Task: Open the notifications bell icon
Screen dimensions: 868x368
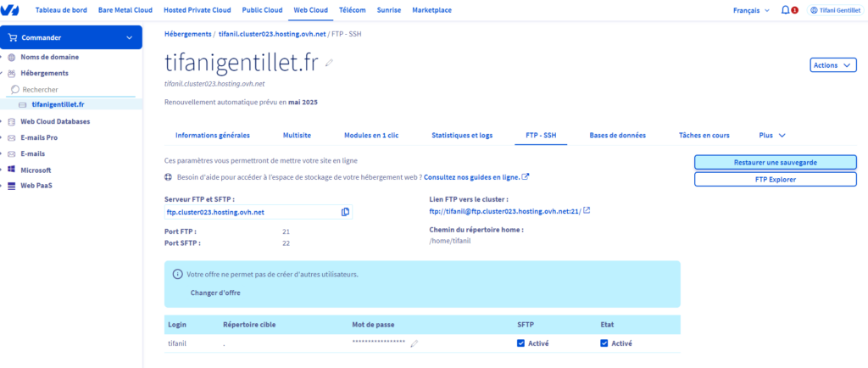Action: [785, 10]
